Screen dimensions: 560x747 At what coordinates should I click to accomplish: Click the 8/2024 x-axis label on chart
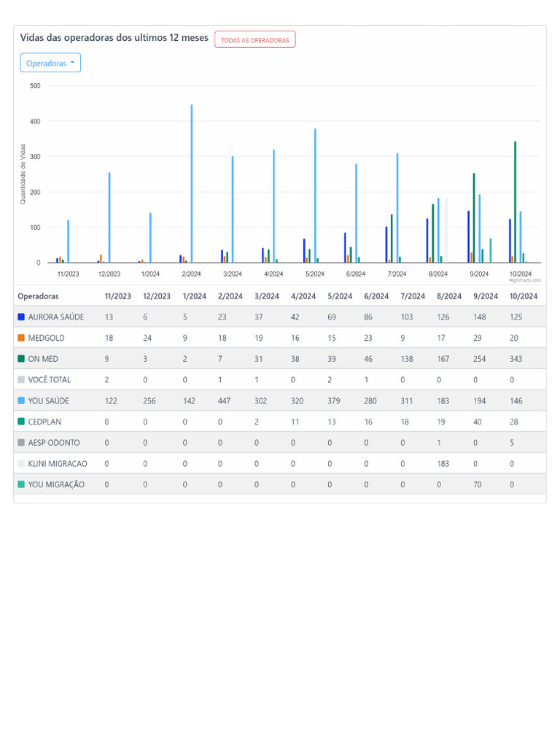coord(438,274)
